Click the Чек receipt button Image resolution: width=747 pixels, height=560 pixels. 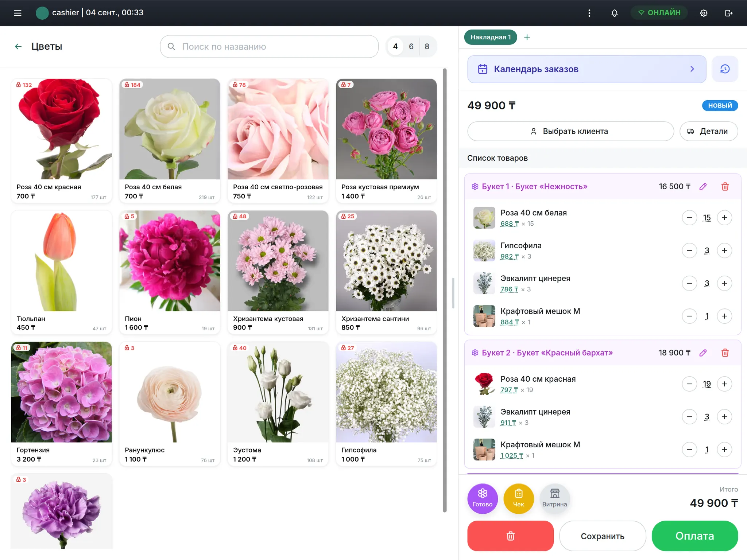point(519,498)
